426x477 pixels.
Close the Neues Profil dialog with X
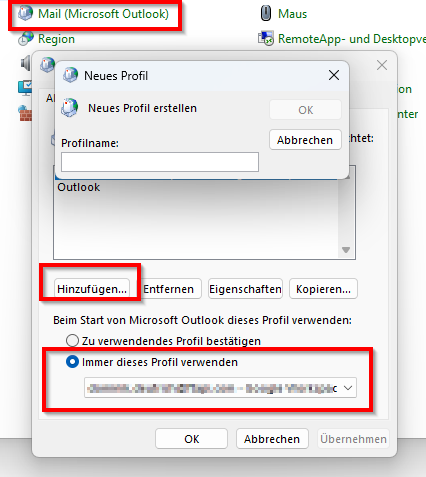point(334,75)
